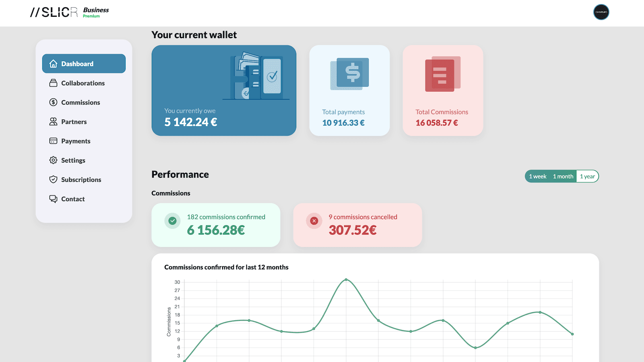Select Payments in the sidebar menu
The image size is (644, 362).
click(76, 141)
